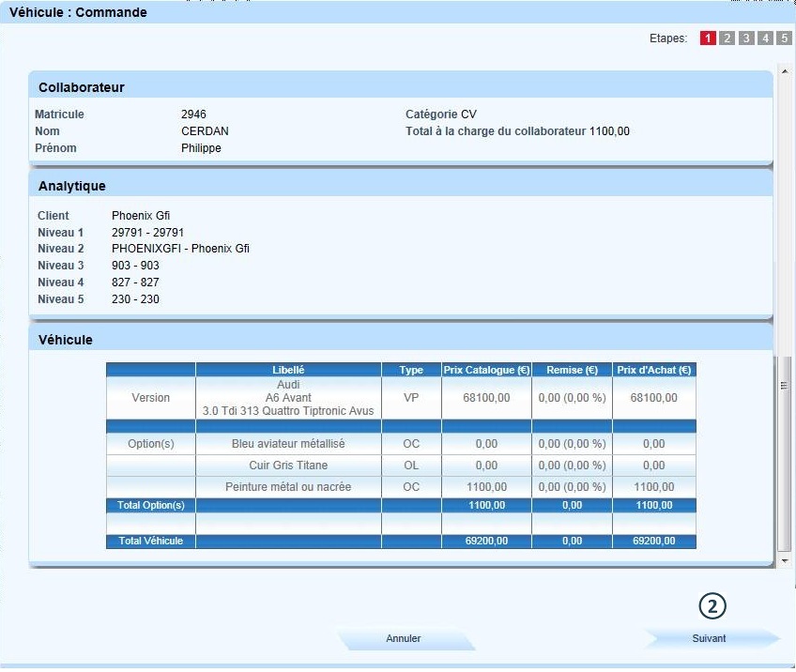Cancel the order with Annuler
Image resolution: width=796 pixels, height=672 pixels.
(x=405, y=639)
